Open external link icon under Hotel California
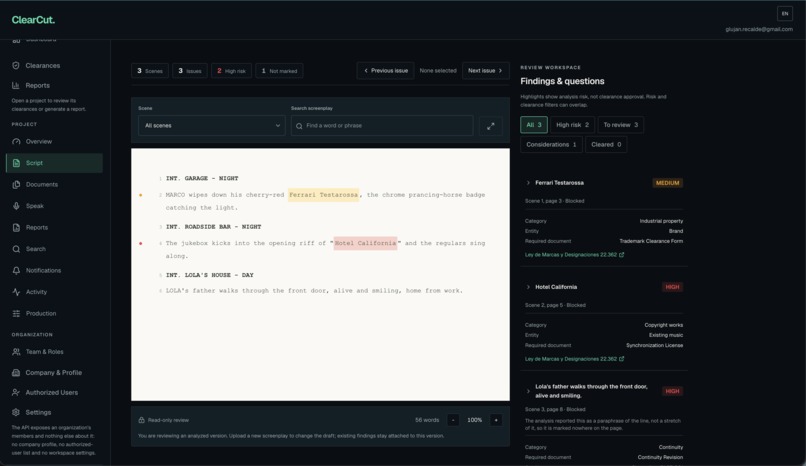The width and height of the screenshot is (806, 466). tap(621, 359)
